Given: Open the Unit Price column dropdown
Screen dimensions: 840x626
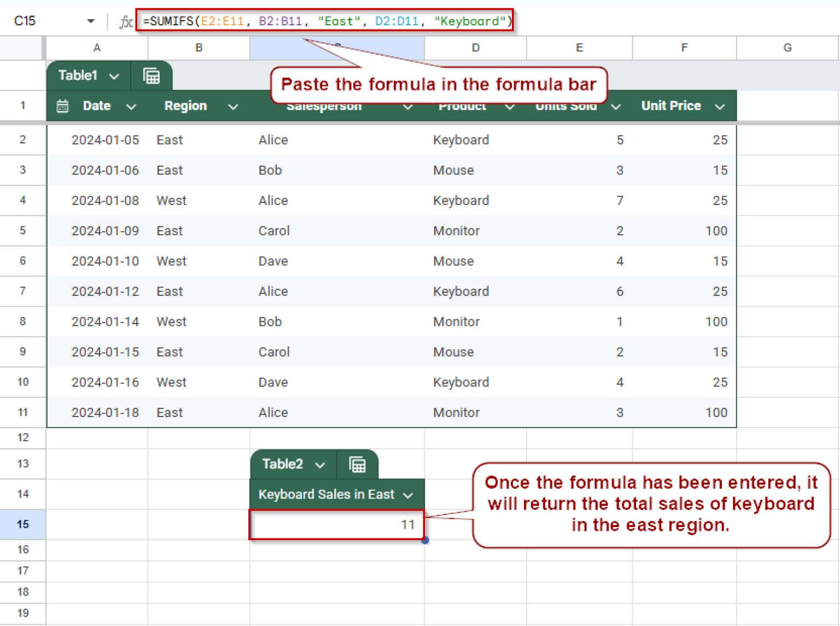Looking at the screenshot, I should coord(720,106).
